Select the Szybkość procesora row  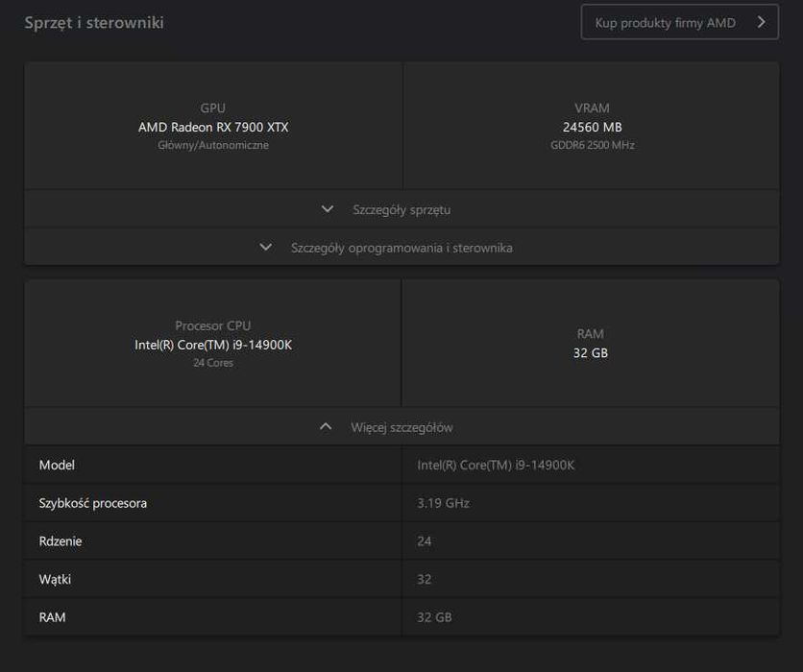click(93, 503)
